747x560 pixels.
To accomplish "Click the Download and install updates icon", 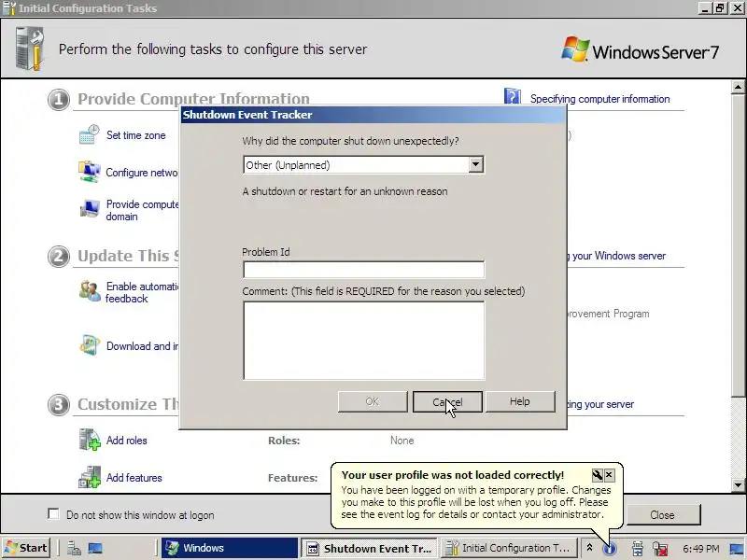I will [x=90, y=345].
